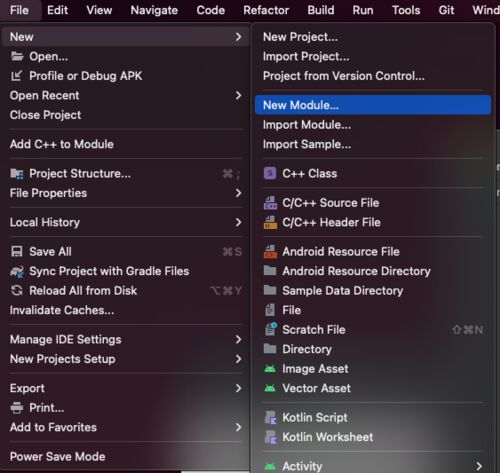
Task: Click the Save All floppy disk icon
Action: click(x=17, y=251)
